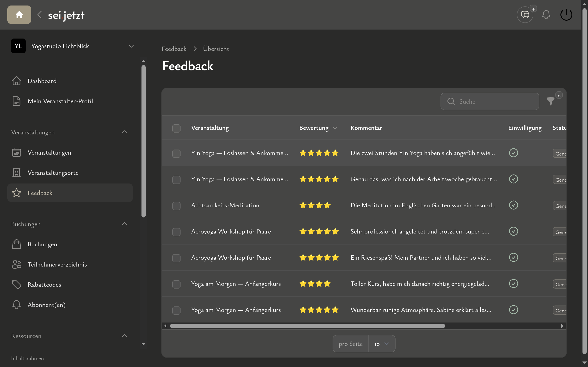Go to Rabattcodes menu item
Viewport: 588px width, 367px height.
pos(44,284)
